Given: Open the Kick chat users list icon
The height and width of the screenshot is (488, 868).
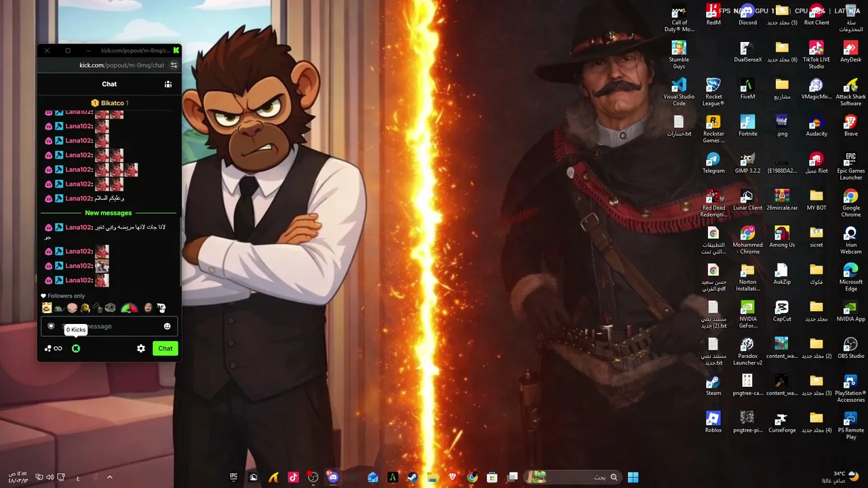Looking at the screenshot, I should pos(168,84).
